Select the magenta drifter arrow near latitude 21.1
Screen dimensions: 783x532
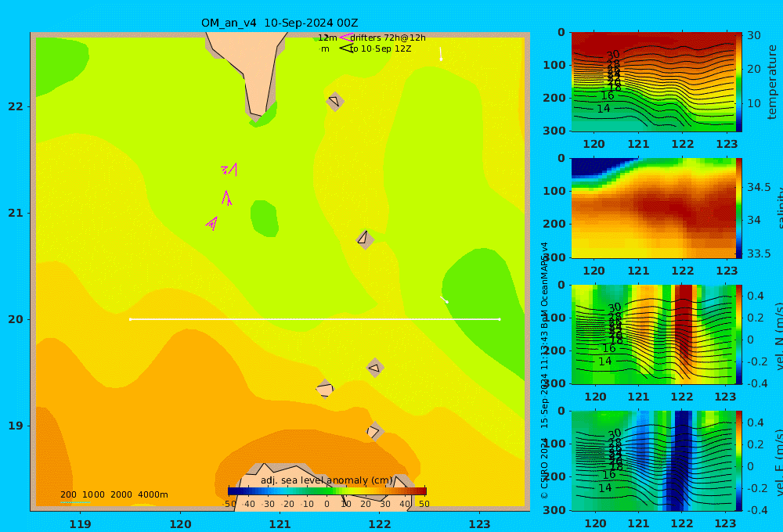(x=227, y=198)
